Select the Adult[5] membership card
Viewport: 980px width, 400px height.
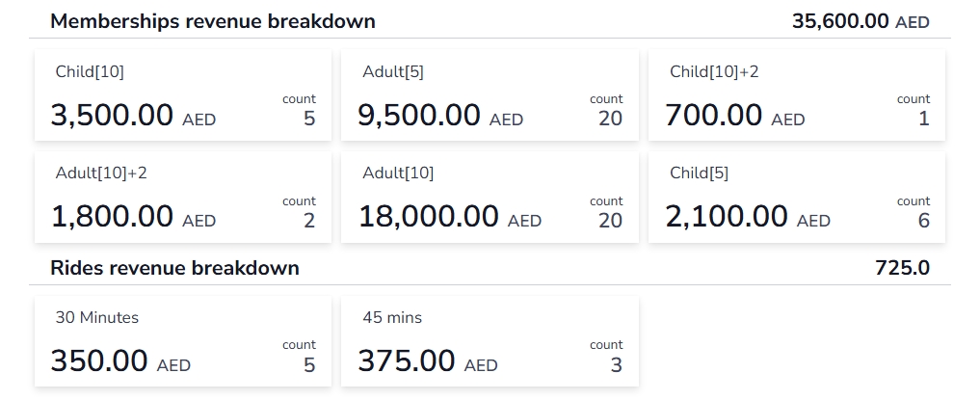490,95
